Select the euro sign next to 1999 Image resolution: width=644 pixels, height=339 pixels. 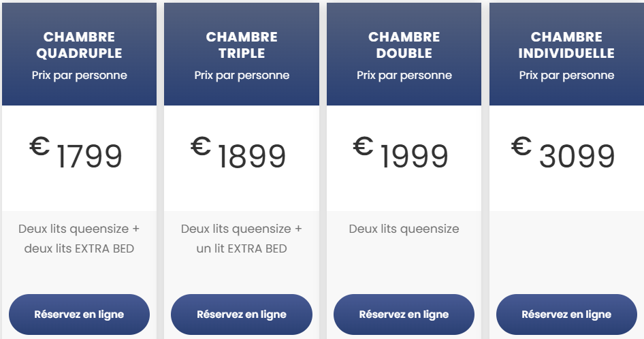pos(364,146)
